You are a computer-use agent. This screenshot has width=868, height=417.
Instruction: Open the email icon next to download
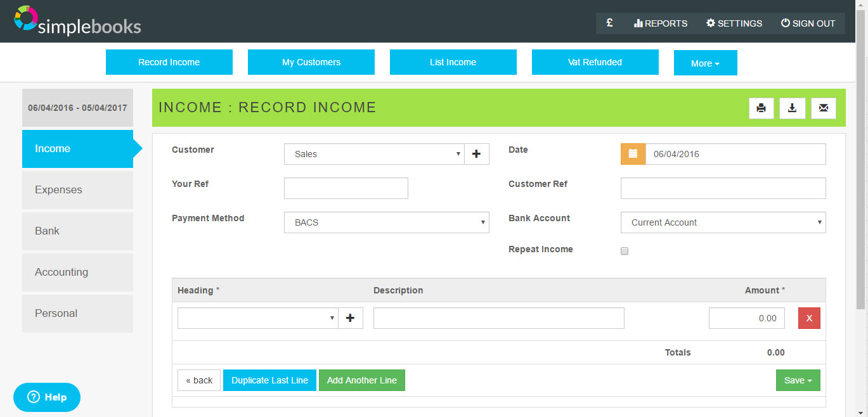823,108
